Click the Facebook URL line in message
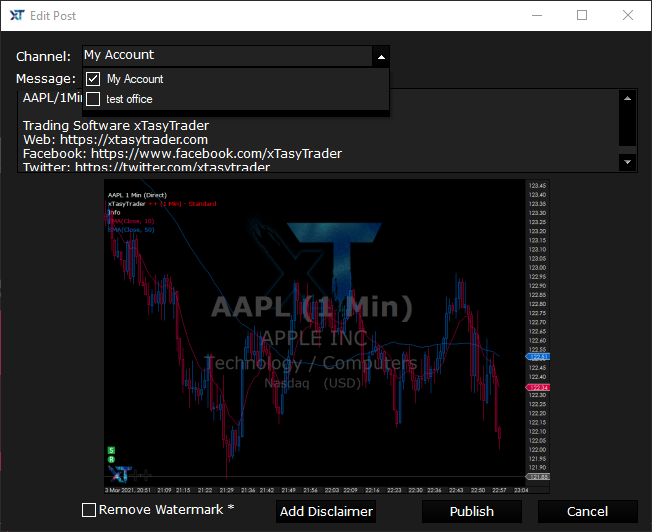 tap(182, 154)
